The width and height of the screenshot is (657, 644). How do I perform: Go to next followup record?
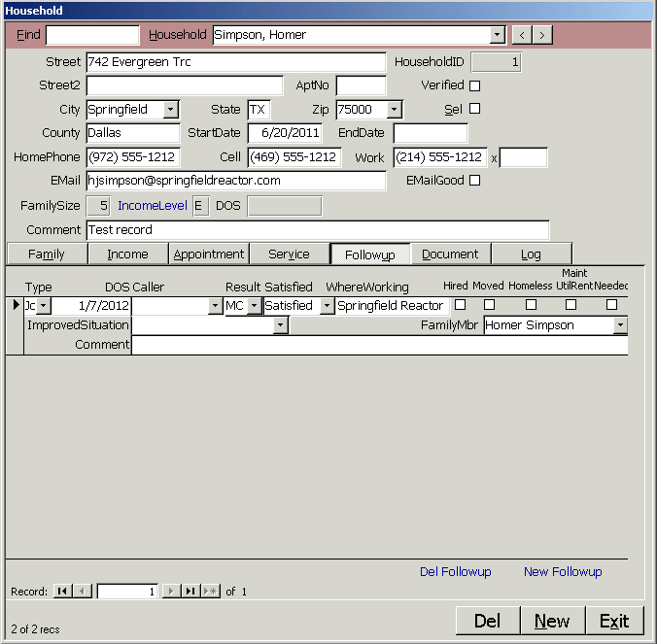point(171,591)
